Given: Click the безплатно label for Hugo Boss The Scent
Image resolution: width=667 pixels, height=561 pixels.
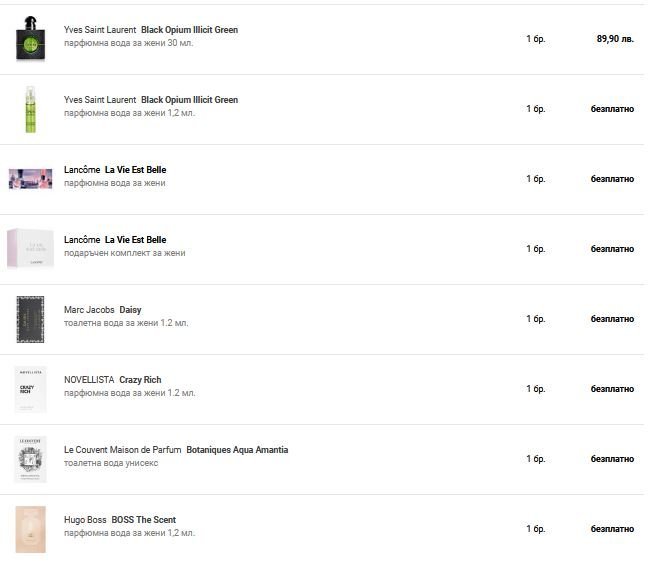Looking at the screenshot, I should point(612,529).
